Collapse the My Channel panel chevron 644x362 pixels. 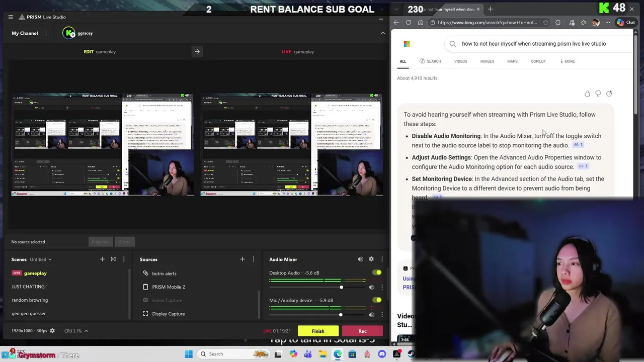(383, 33)
